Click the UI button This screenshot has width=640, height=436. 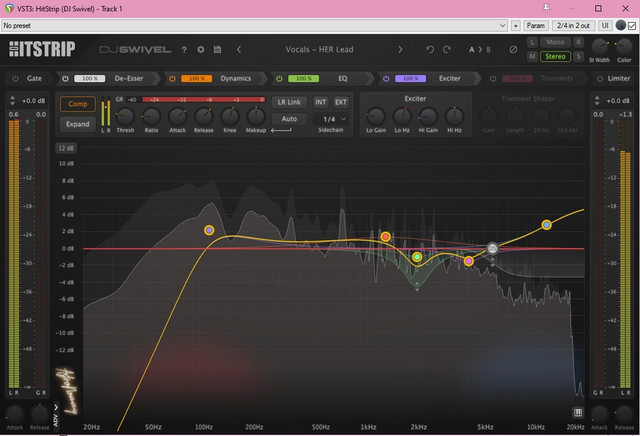(x=605, y=26)
